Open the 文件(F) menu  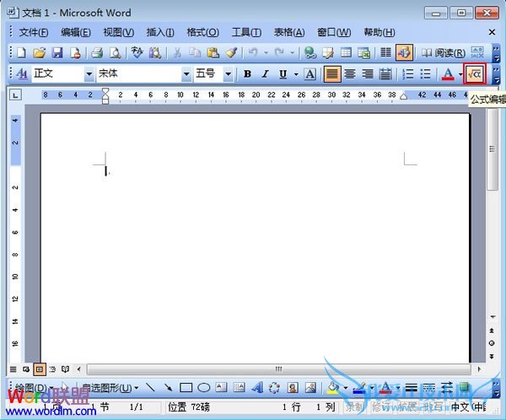pos(34,32)
